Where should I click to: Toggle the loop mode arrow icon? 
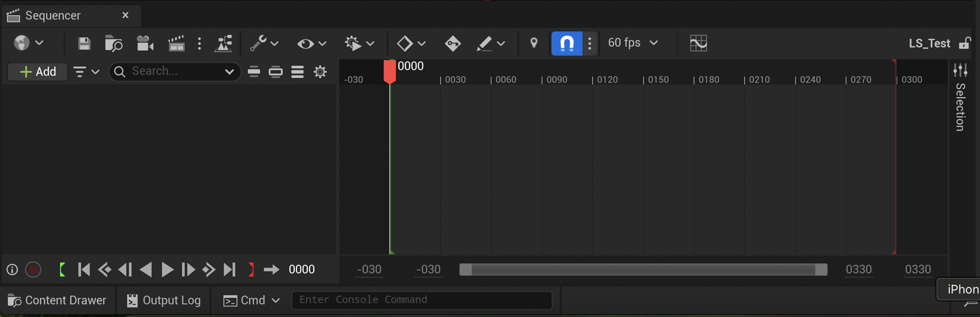272,270
